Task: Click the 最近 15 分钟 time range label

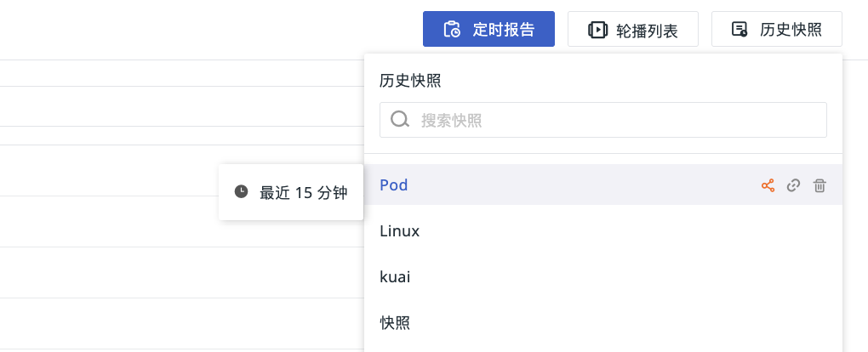Action: (303, 192)
